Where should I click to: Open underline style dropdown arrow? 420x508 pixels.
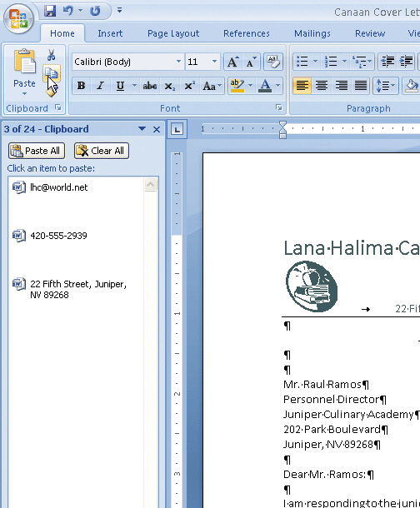[x=134, y=86]
